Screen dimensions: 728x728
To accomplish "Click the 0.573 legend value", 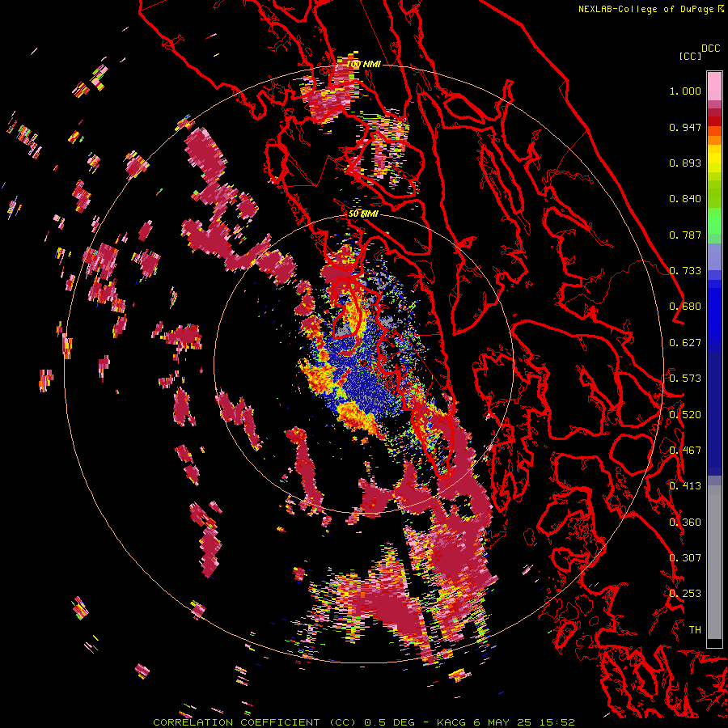I will (685, 379).
